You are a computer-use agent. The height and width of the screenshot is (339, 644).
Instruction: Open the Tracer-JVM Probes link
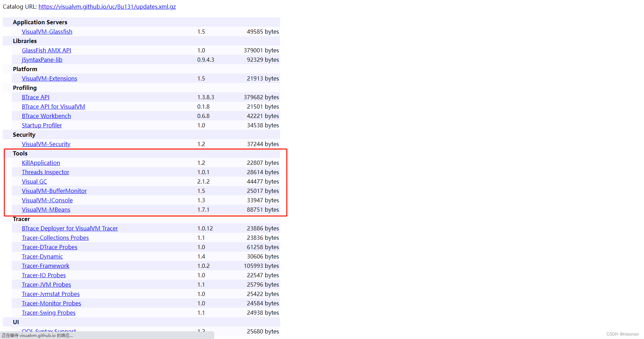[46, 285]
